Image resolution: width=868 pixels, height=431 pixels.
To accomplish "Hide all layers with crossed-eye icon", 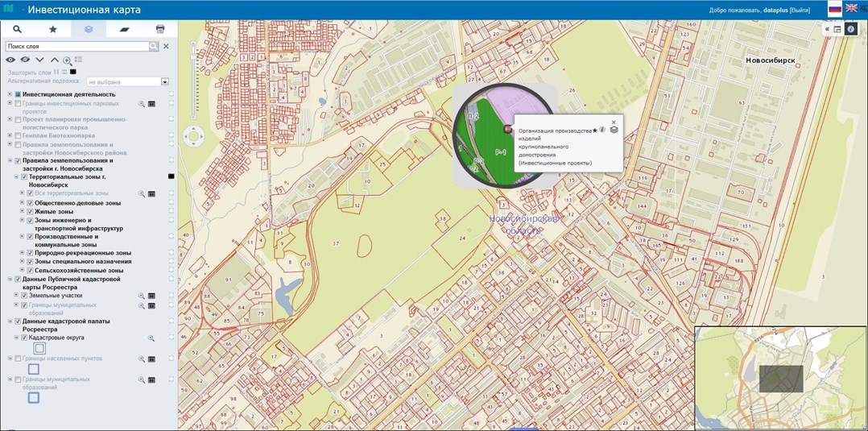I will (25, 60).
